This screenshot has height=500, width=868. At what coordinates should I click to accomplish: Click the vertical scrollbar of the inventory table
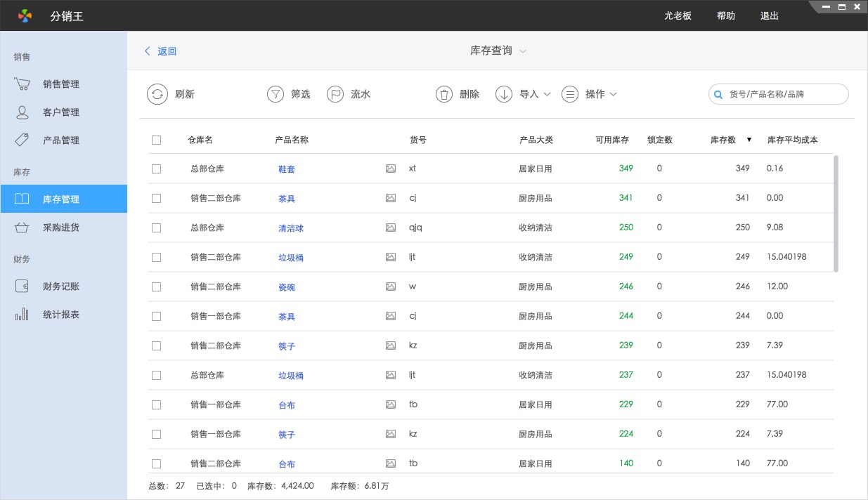[x=836, y=213]
